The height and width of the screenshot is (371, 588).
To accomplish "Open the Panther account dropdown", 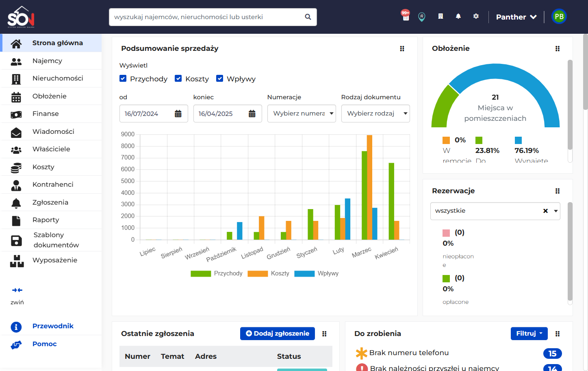I will coord(516,17).
